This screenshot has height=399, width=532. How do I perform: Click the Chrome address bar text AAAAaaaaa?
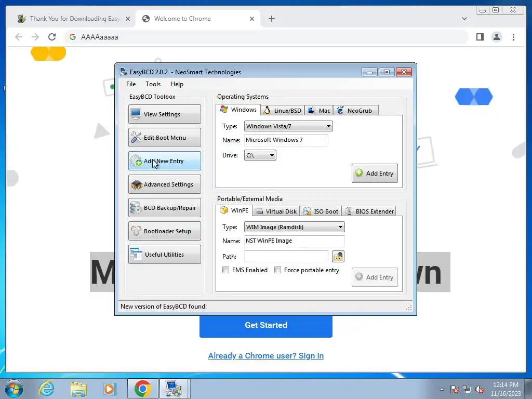tap(99, 37)
